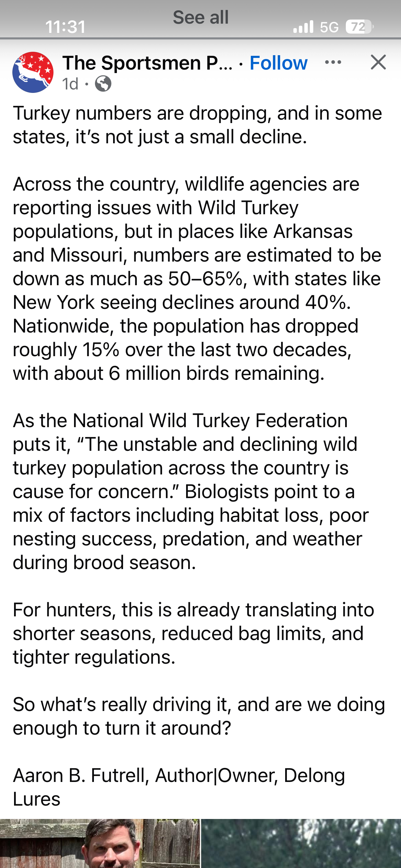Viewport: 401px width, 868px height.
Task: Tap See all at the top
Action: [x=200, y=17]
